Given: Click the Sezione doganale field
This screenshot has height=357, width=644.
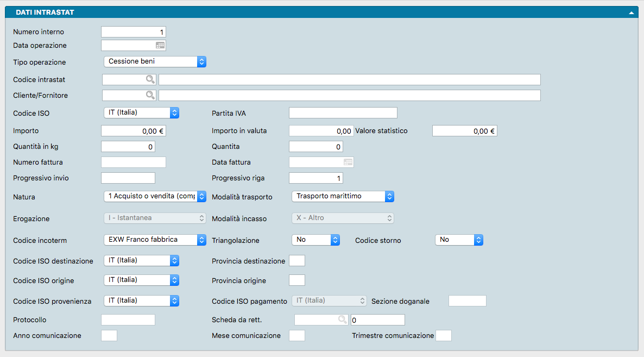Looking at the screenshot, I should (x=467, y=301).
